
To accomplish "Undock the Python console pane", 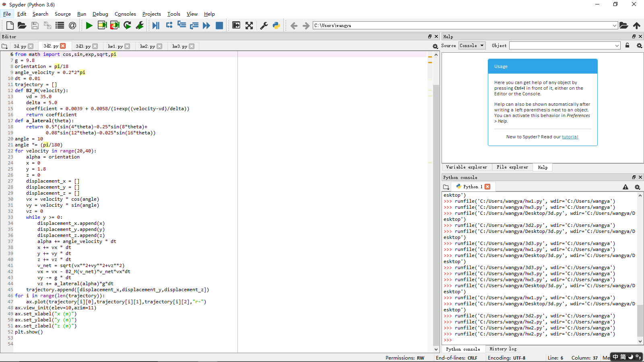I will tap(634, 177).
